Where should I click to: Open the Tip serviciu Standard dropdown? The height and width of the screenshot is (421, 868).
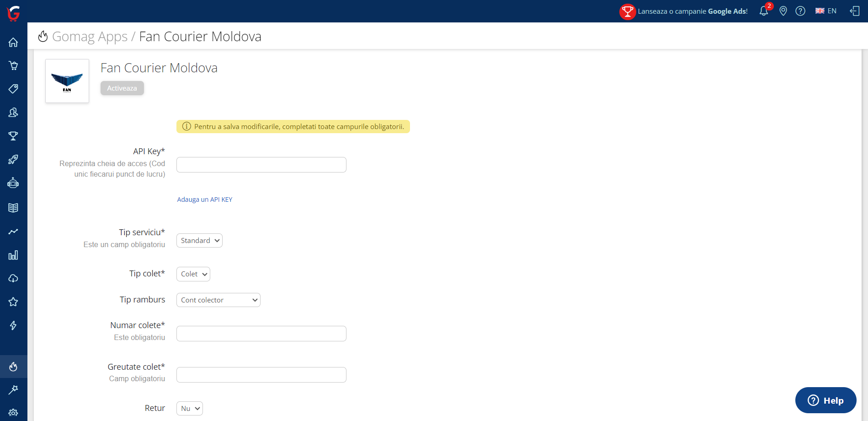(x=199, y=241)
